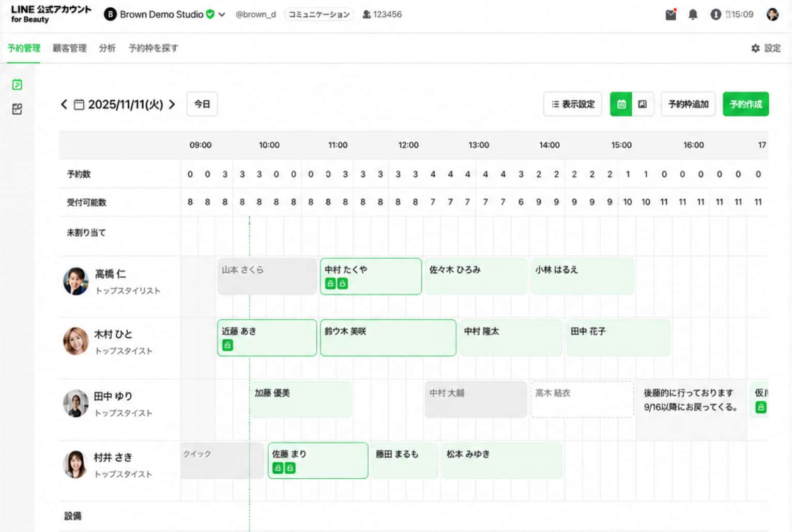Open the 藤田 まるも appointment

click(x=405, y=460)
